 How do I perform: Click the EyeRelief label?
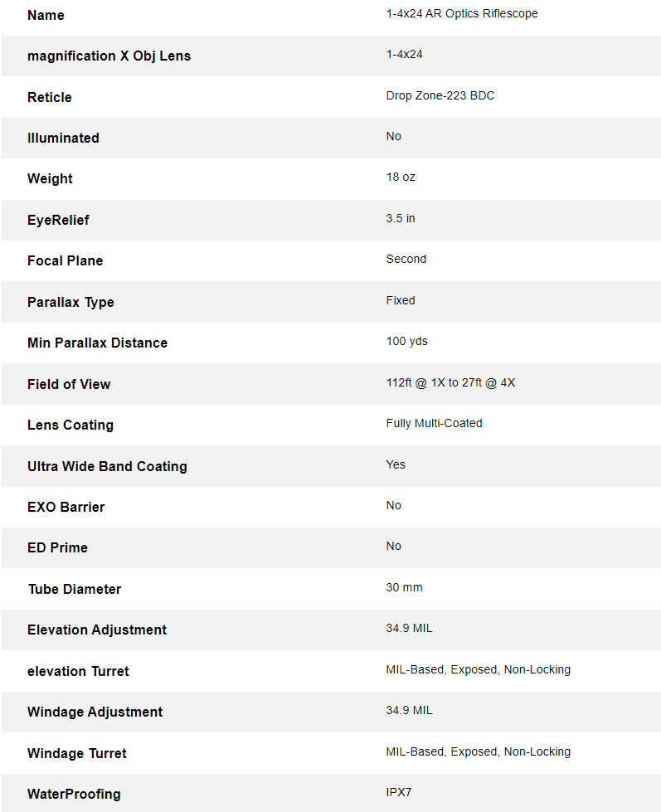coord(58,220)
